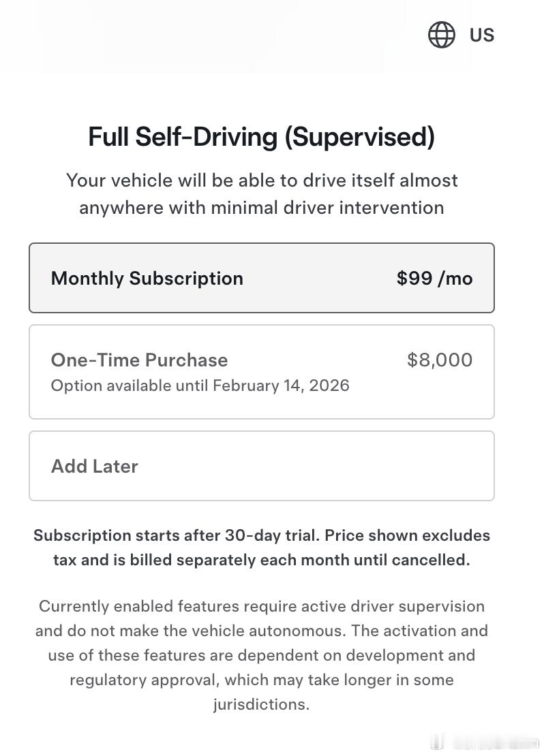Click the Add Later label text

[x=95, y=466]
